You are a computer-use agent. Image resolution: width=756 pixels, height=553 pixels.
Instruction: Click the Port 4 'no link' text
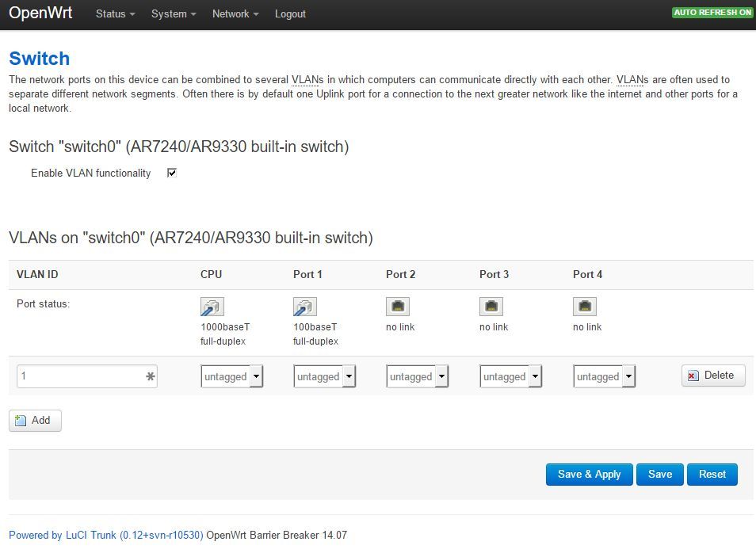[587, 327]
